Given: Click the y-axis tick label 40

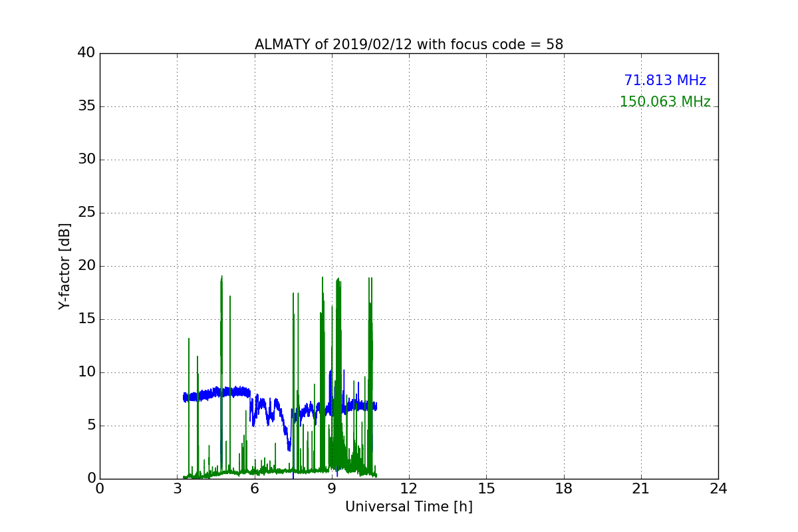Looking at the screenshot, I should pos(86,53).
